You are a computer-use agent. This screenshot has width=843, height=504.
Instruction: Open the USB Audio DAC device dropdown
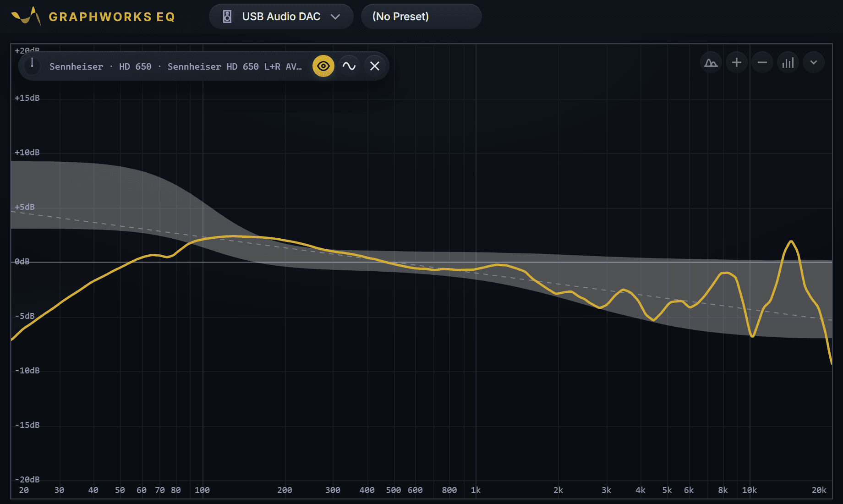tap(281, 16)
